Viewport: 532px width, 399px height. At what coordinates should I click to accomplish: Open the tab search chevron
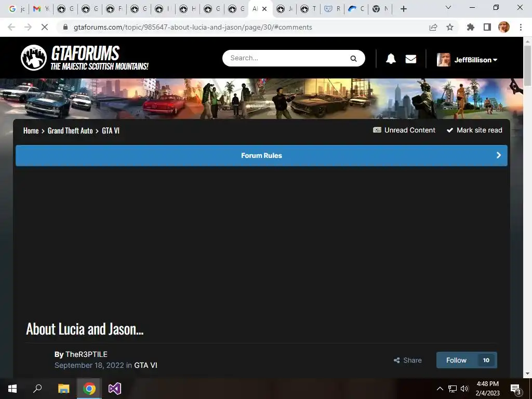pos(448,7)
